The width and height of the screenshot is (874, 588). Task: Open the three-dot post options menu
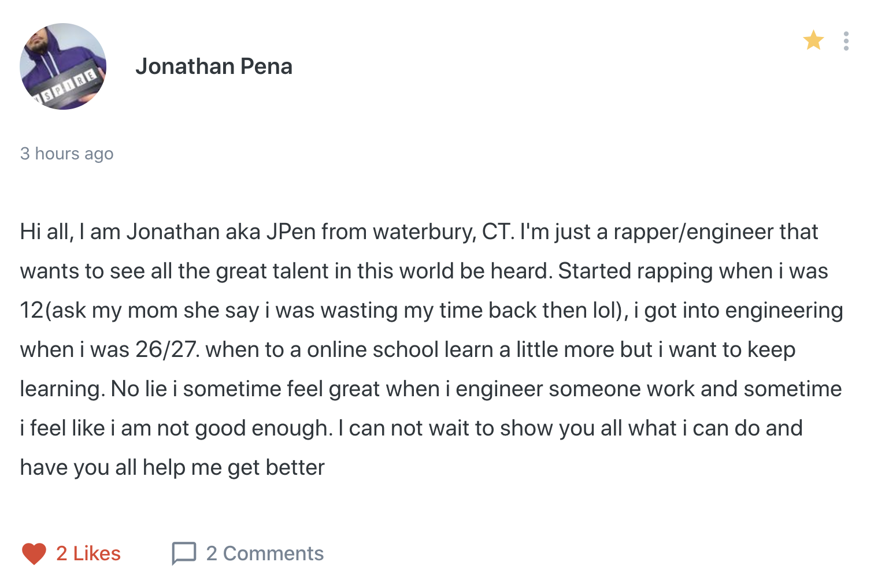tap(846, 41)
